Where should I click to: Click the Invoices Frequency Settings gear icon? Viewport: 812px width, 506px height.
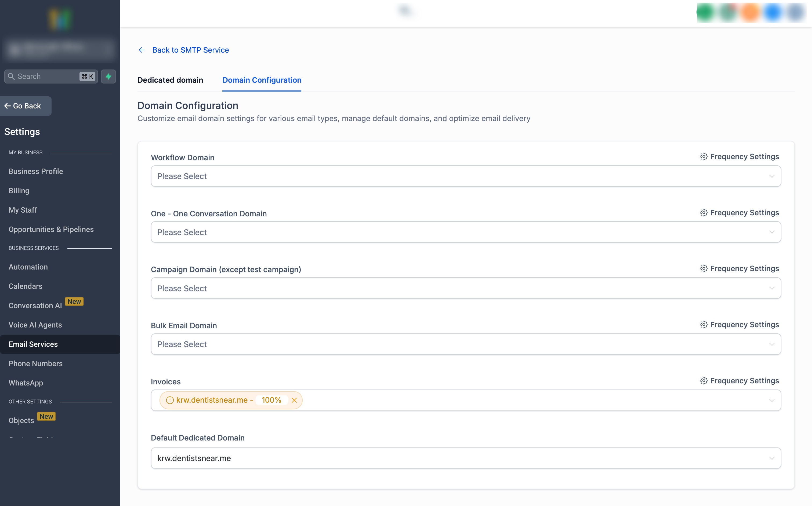pos(703,381)
